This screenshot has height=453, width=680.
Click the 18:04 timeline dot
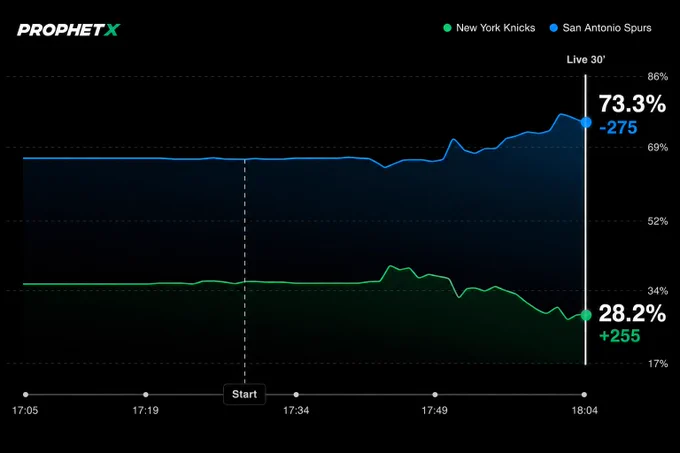coord(584,394)
